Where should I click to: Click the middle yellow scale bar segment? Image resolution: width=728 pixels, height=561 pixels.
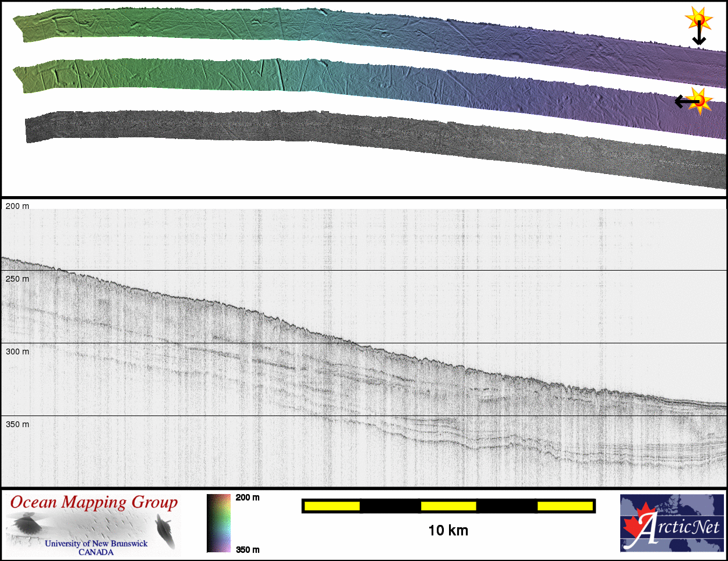tap(448, 506)
